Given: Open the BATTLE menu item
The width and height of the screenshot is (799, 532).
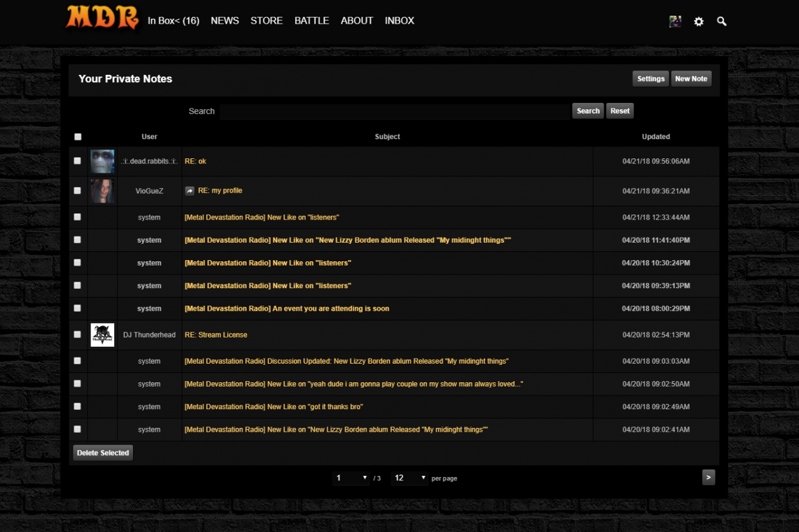Looking at the screenshot, I should [311, 21].
